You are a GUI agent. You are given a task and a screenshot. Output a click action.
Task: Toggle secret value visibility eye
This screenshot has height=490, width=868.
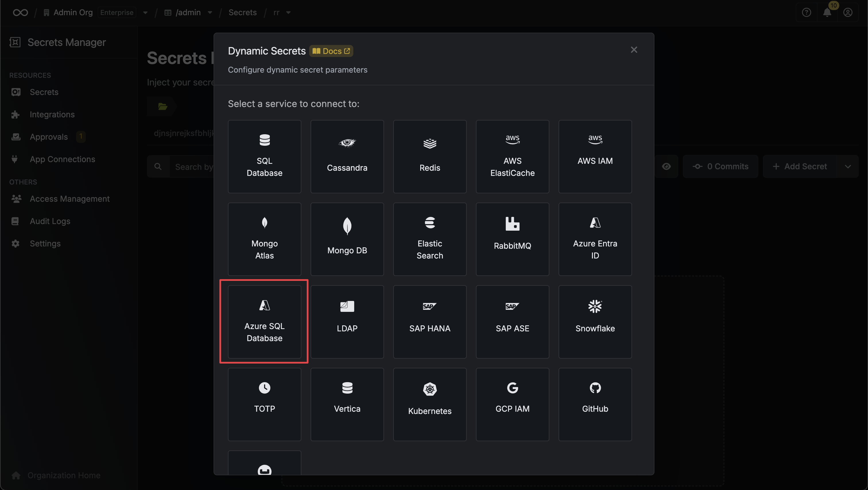(x=666, y=166)
